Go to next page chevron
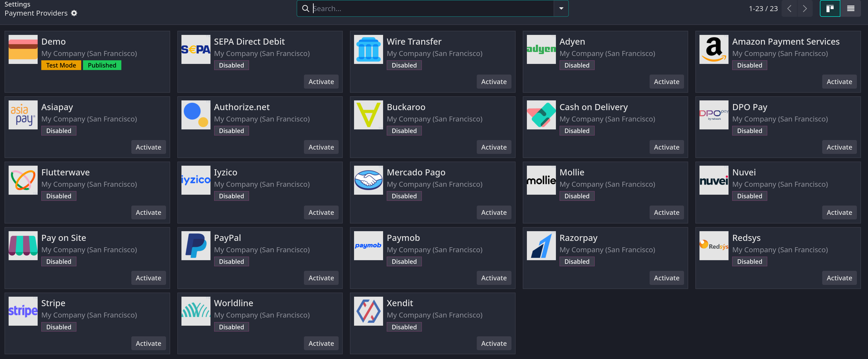The height and width of the screenshot is (359, 868). pos(805,8)
